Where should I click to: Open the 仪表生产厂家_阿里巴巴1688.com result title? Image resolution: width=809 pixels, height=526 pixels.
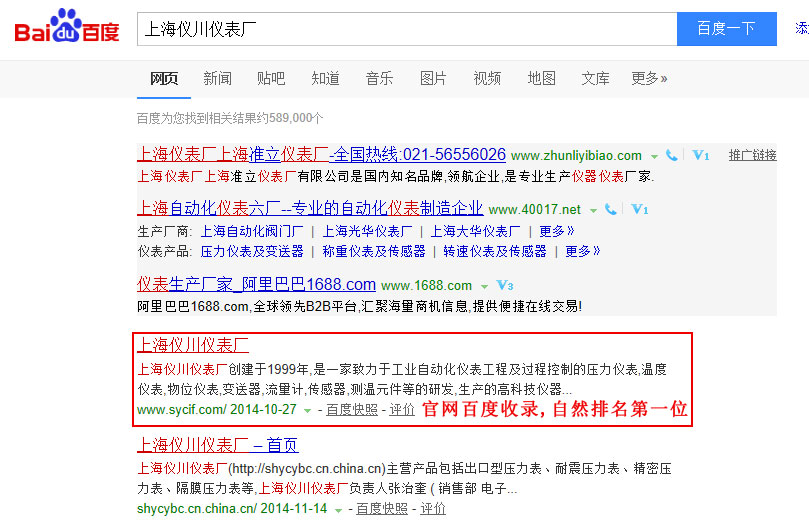point(256,284)
